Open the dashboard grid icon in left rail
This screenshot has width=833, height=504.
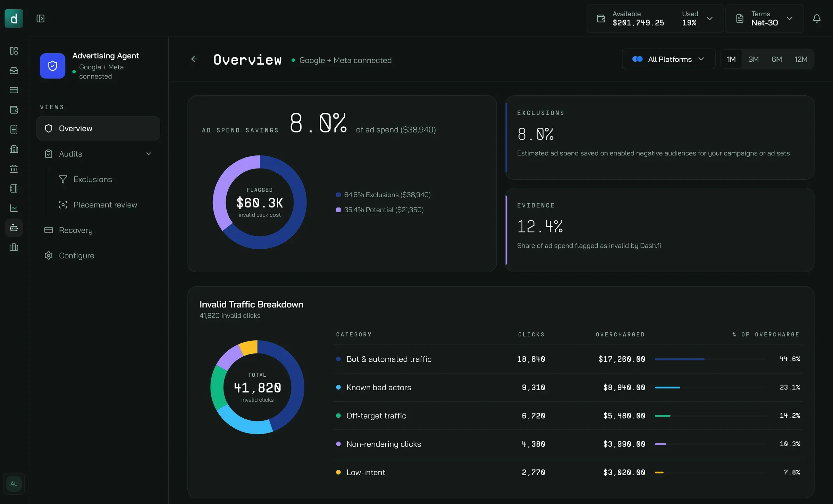(x=14, y=51)
